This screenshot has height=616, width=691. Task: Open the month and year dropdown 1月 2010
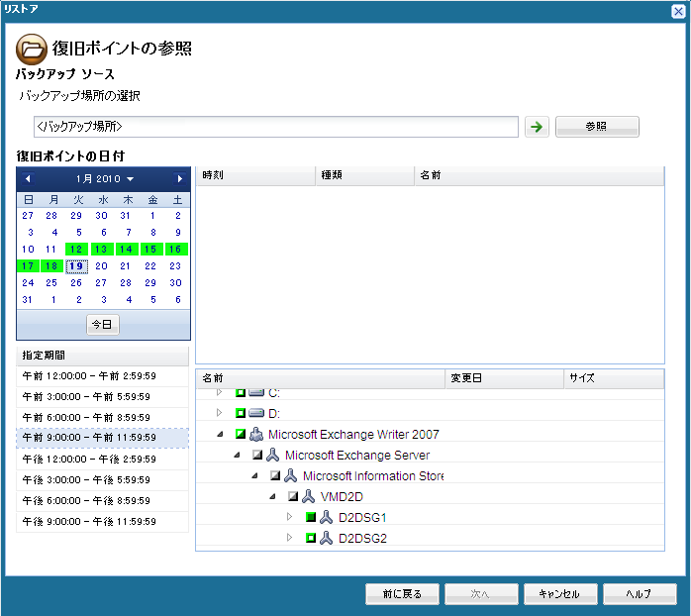coord(104,179)
